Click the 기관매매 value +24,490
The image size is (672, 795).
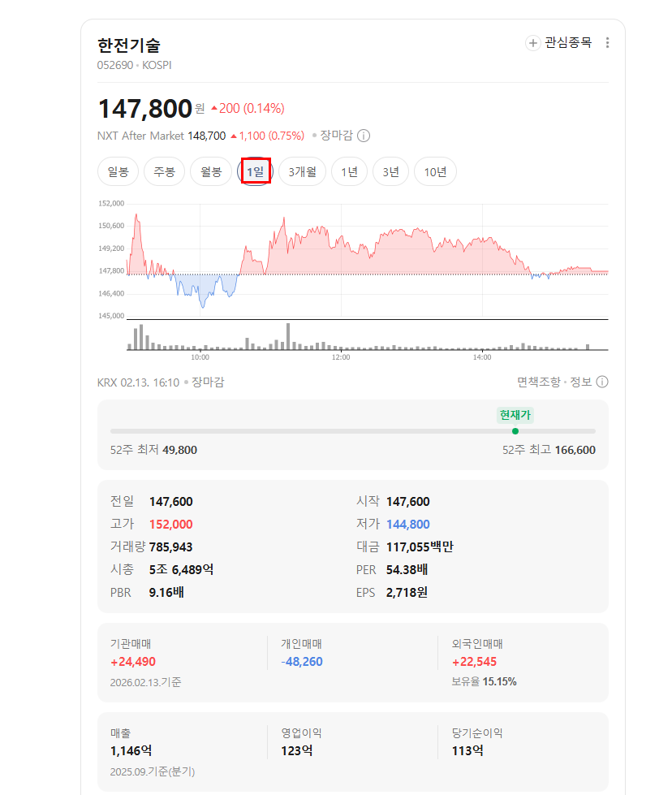point(133,662)
